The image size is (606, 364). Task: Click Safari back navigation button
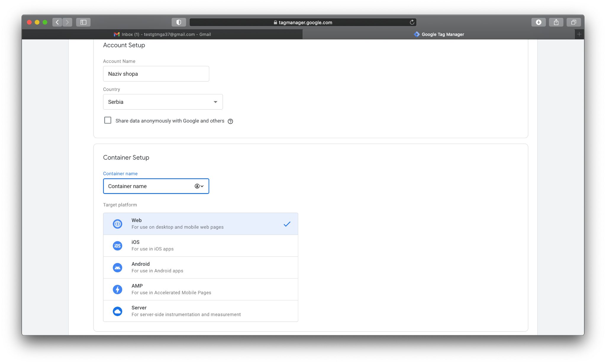(x=57, y=22)
